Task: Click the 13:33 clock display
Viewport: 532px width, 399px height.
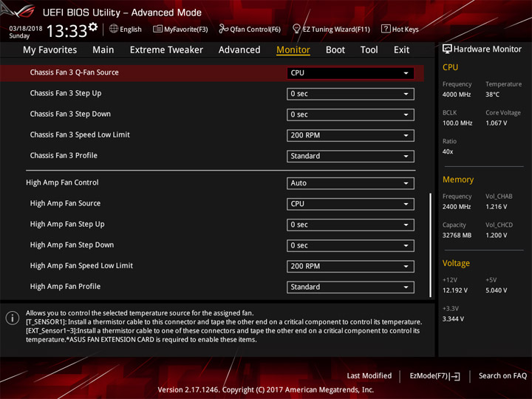Action: 66,31
